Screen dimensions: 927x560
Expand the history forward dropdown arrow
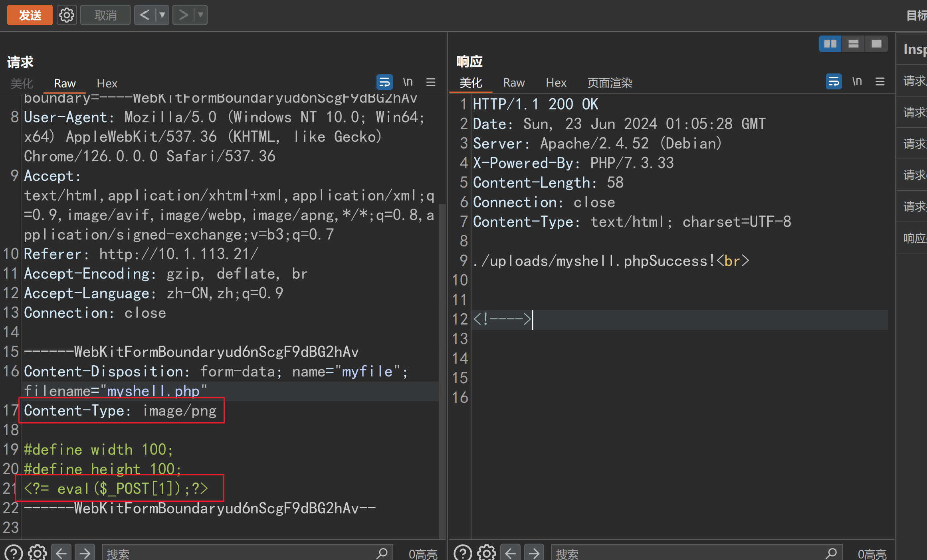[200, 15]
